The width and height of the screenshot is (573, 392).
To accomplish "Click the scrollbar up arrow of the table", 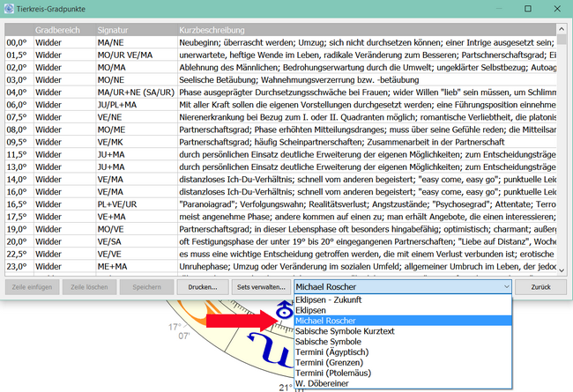I will click(x=562, y=28).
